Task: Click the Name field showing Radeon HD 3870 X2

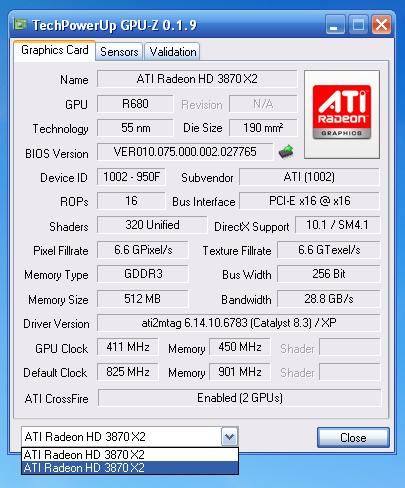Action: tap(197, 79)
